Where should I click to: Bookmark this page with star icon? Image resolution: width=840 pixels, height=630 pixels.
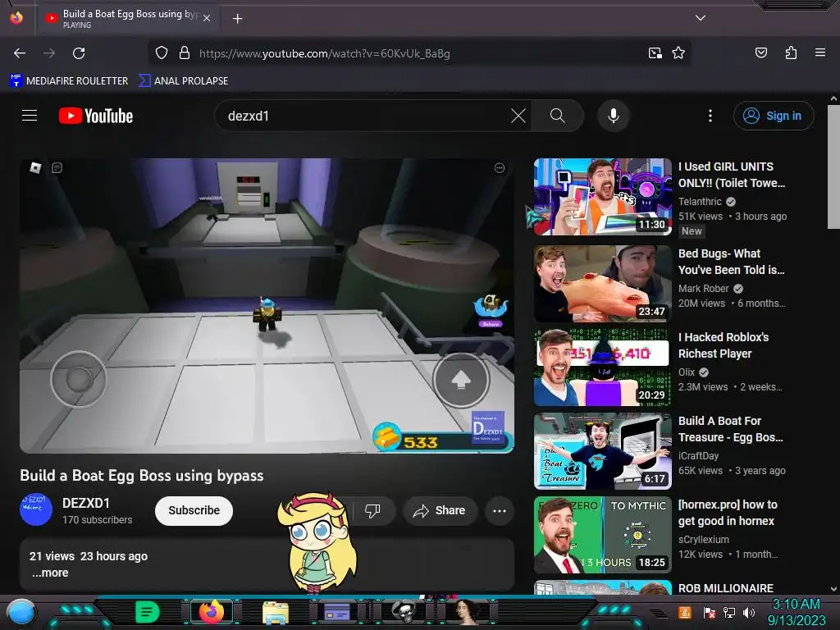pos(678,53)
